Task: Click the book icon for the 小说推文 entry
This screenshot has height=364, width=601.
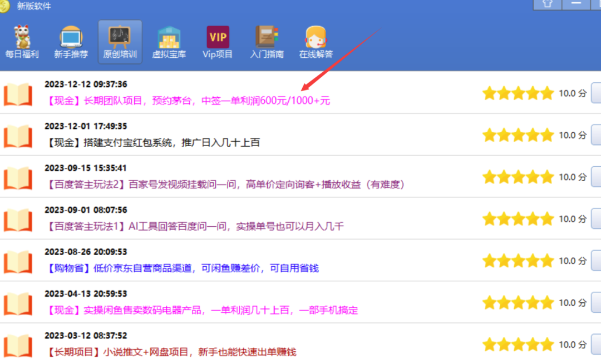Action: tap(18, 345)
